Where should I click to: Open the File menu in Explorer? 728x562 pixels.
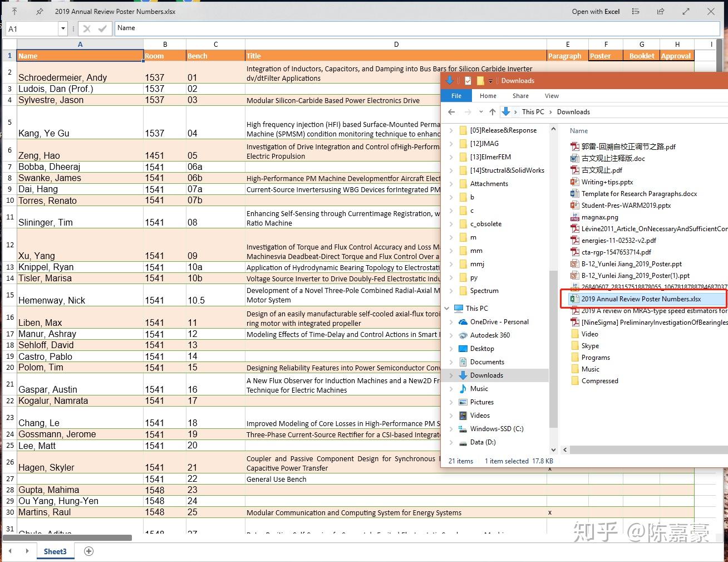[x=456, y=96]
